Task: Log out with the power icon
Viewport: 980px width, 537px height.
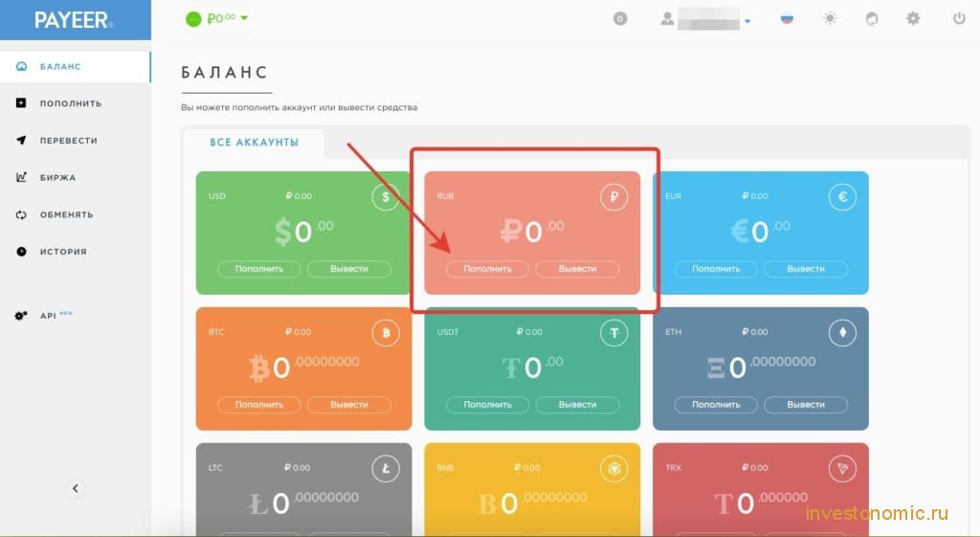Action: 959,19
